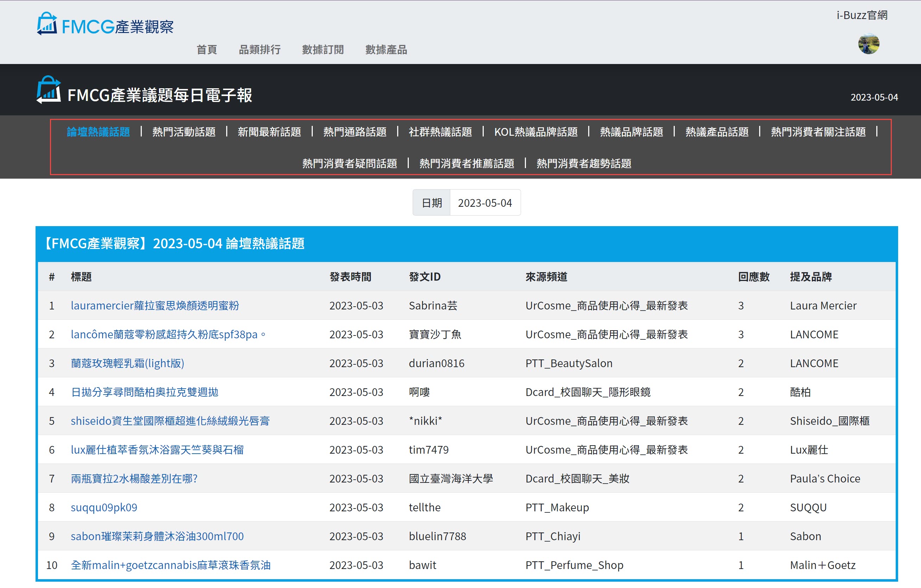Click the brand cell Shiseido_國際櫃
The width and height of the screenshot is (921, 588).
pyautogui.click(x=830, y=421)
